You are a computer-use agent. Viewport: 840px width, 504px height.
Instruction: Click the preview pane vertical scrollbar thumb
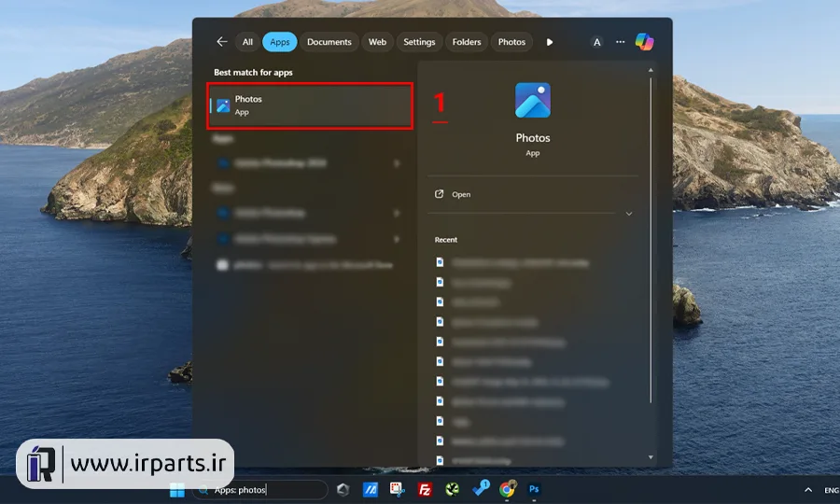pyautogui.click(x=651, y=240)
